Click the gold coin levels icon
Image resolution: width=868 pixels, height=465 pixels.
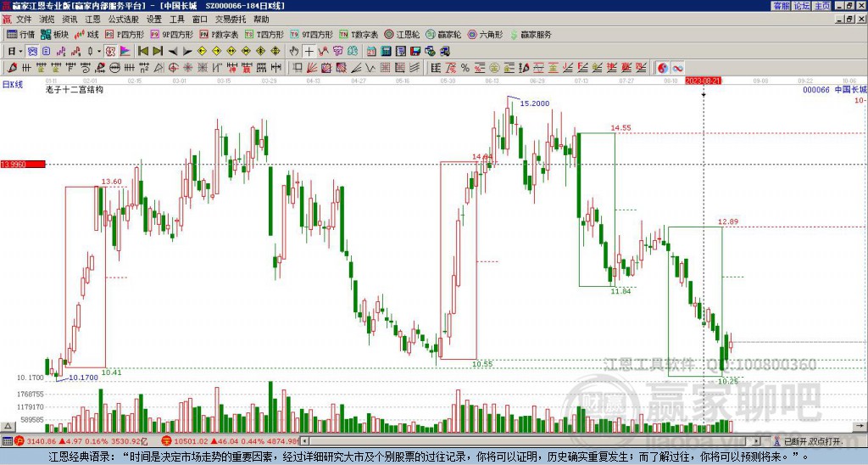(x=494, y=68)
